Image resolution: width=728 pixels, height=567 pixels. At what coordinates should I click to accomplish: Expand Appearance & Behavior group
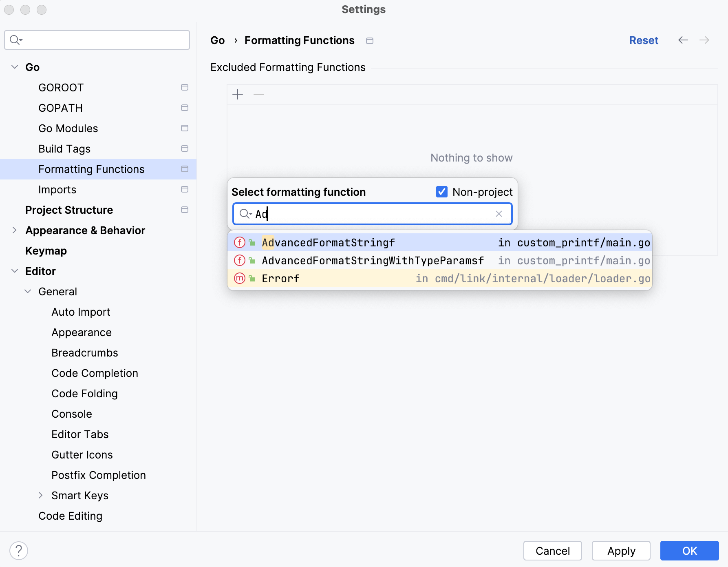click(x=15, y=230)
